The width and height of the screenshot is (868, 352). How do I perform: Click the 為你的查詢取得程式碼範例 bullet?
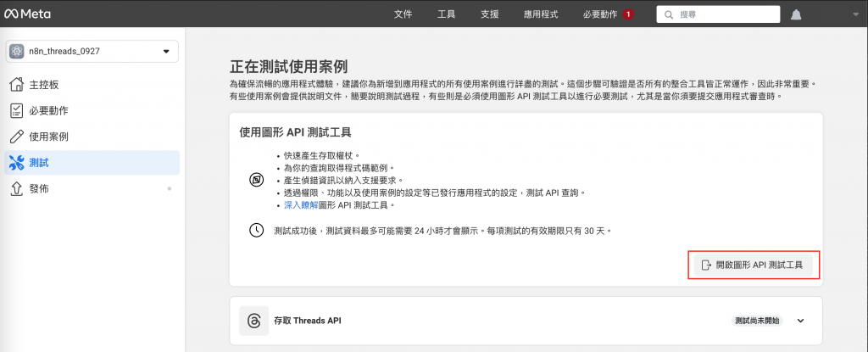point(340,167)
